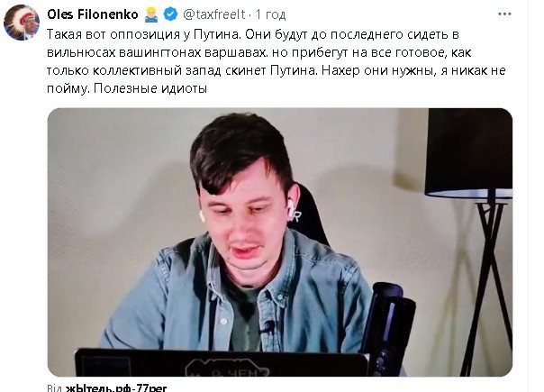544x392 pixels.
Task: Click the blue verified badge beside the name
Action: click(170, 14)
